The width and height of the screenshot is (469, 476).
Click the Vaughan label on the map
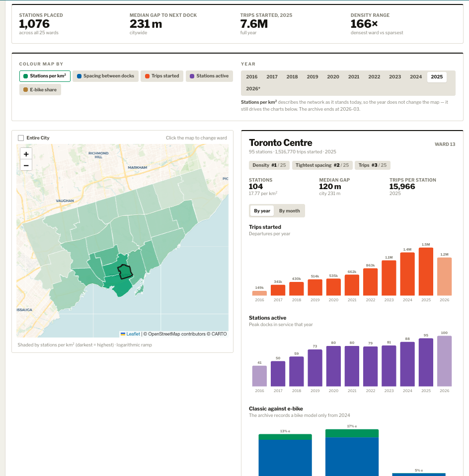coord(65,201)
